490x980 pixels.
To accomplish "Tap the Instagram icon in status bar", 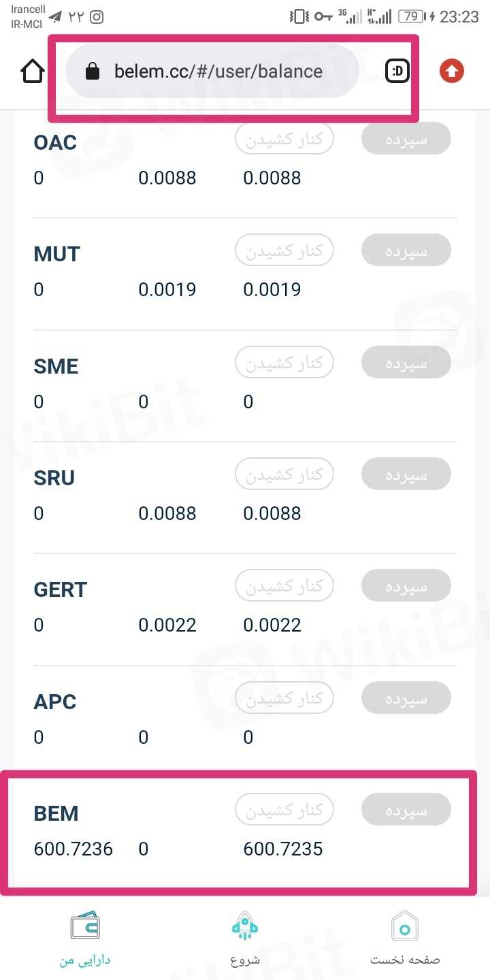I will point(97,17).
